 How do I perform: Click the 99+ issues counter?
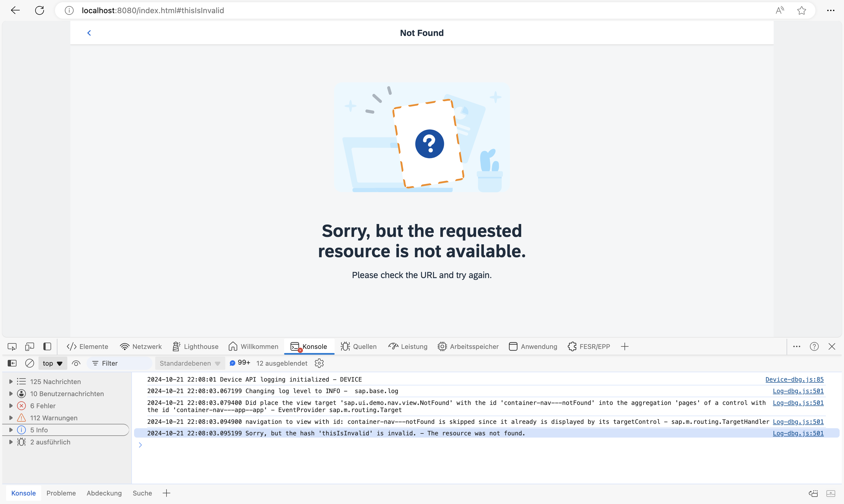tap(240, 363)
